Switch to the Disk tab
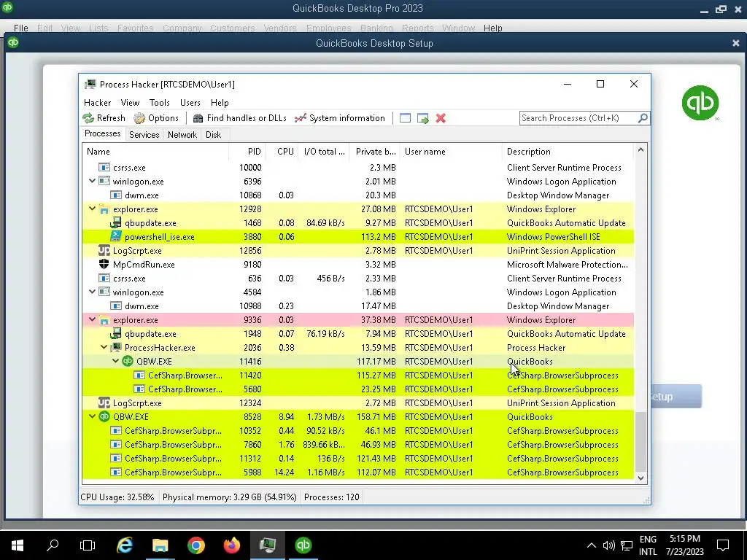This screenshot has height=560, width=747. point(214,135)
